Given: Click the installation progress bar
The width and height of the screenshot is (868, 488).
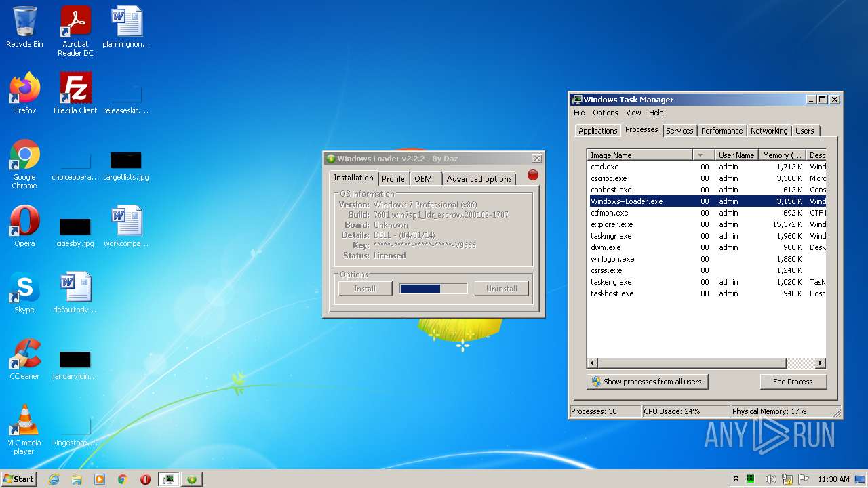Looking at the screenshot, I should click(x=433, y=289).
